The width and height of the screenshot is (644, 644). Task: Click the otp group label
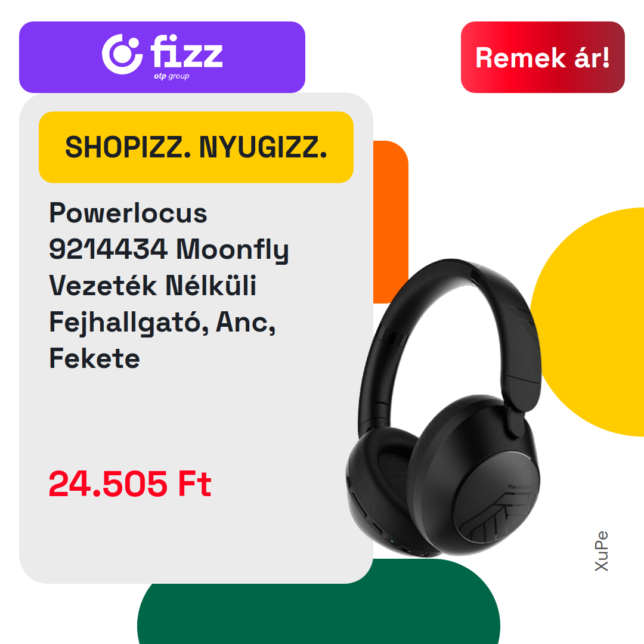[x=172, y=76]
